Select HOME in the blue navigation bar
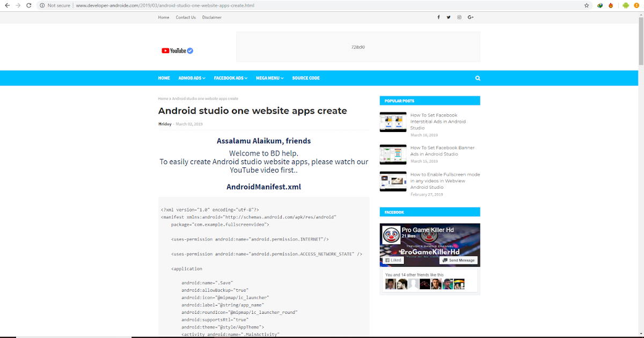 [164, 78]
